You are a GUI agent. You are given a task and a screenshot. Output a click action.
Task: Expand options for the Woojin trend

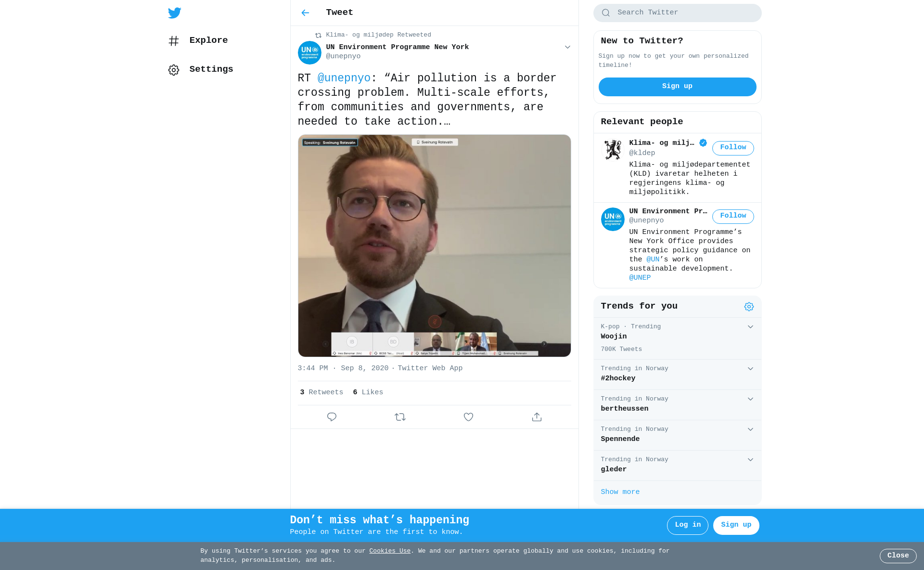point(750,327)
